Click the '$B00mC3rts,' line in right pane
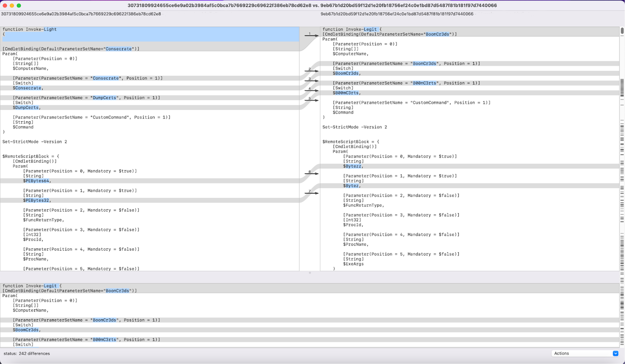This screenshot has height=364, width=625. point(347,93)
